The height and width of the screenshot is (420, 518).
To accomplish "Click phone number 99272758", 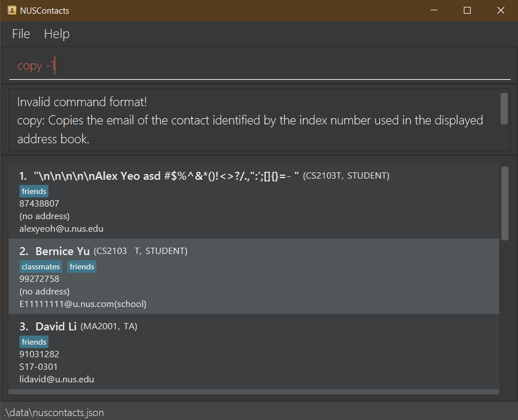I will 39,279.
